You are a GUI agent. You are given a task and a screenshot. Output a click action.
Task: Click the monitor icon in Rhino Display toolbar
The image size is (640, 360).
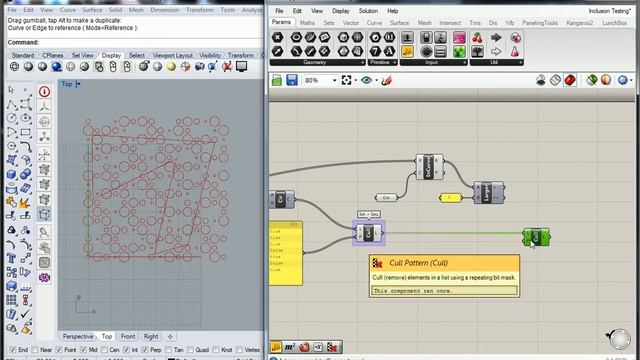(x=241, y=66)
